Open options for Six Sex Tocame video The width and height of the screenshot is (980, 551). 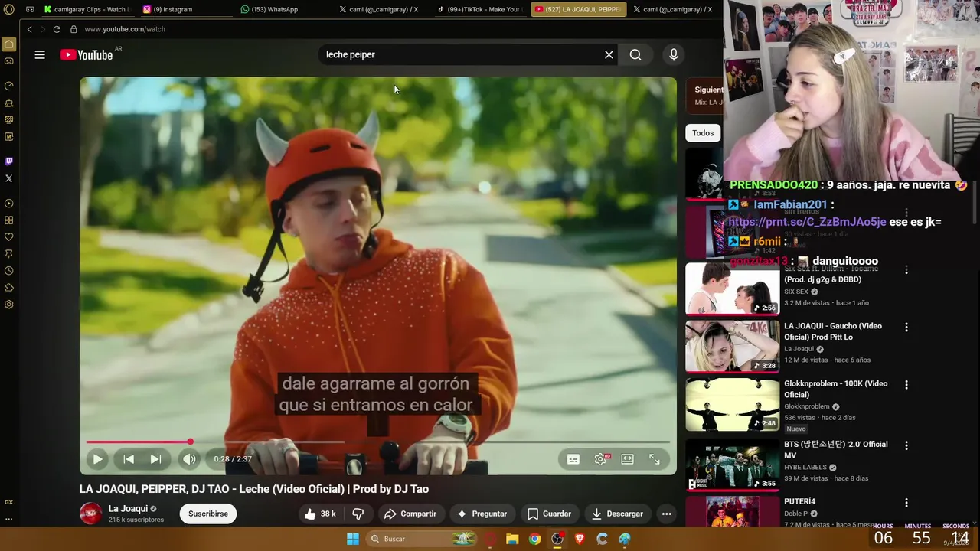pos(906,270)
